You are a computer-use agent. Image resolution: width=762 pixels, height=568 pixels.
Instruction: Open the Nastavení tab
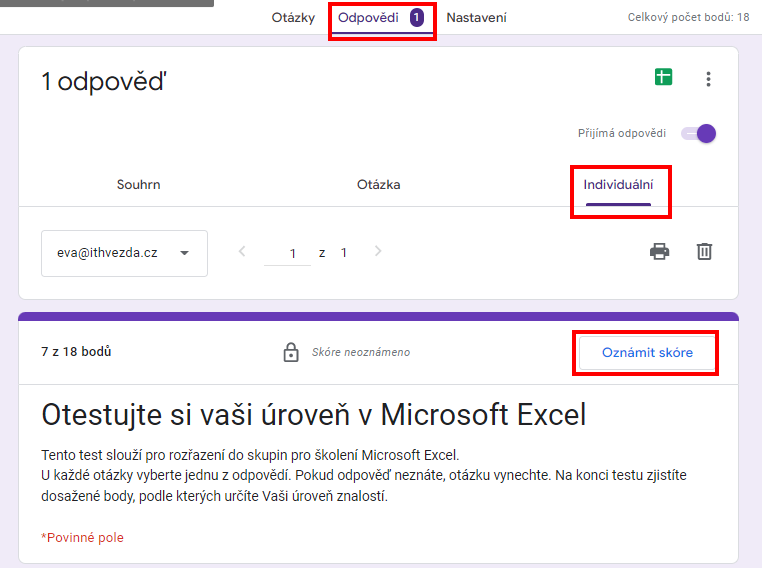coord(476,18)
